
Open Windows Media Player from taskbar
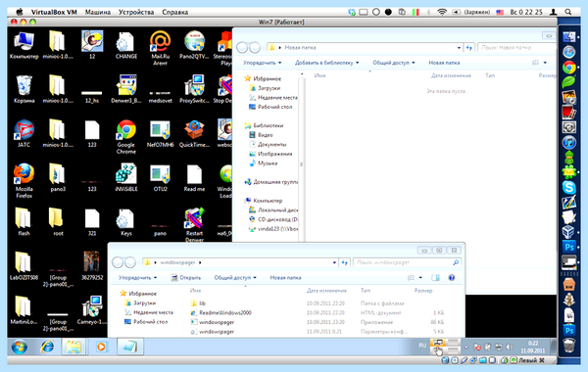click(x=101, y=348)
